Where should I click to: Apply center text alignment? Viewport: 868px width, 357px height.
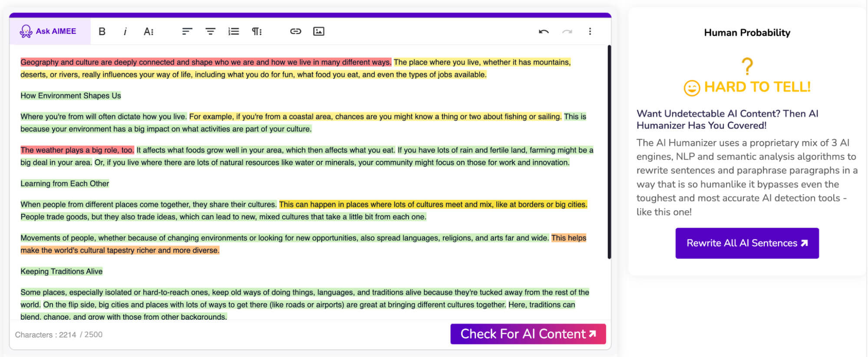point(210,31)
